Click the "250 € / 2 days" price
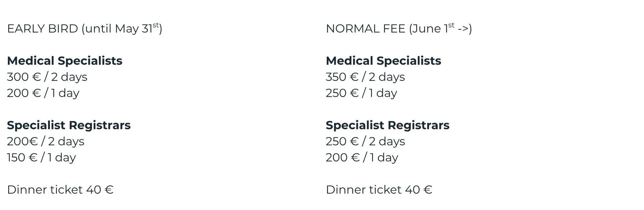644x210 pixels. click(365, 141)
